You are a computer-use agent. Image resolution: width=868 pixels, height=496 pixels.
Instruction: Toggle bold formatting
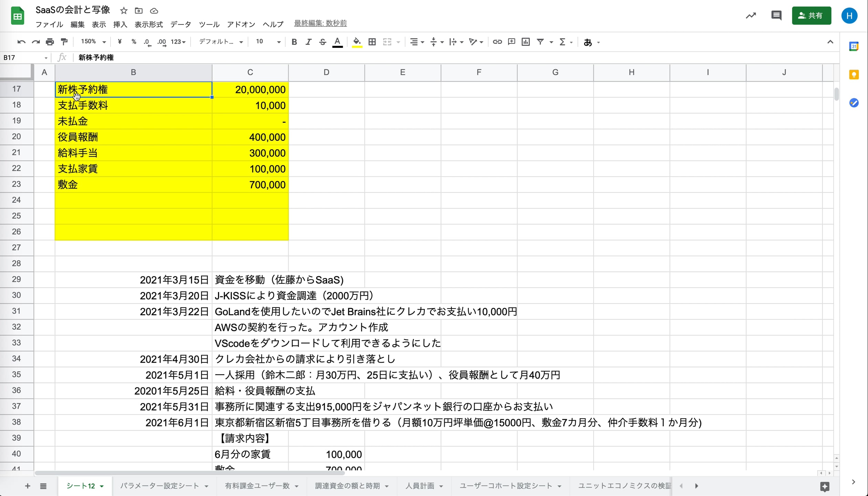click(x=294, y=42)
